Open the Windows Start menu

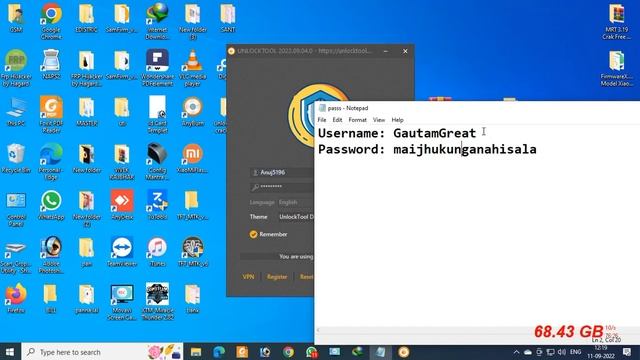click(x=10, y=352)
